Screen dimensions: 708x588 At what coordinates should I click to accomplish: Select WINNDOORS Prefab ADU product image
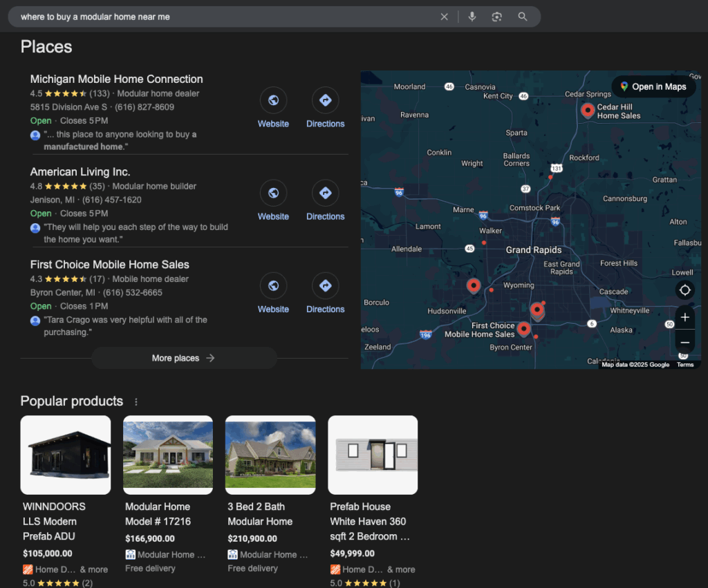click(x=66, y=455)
